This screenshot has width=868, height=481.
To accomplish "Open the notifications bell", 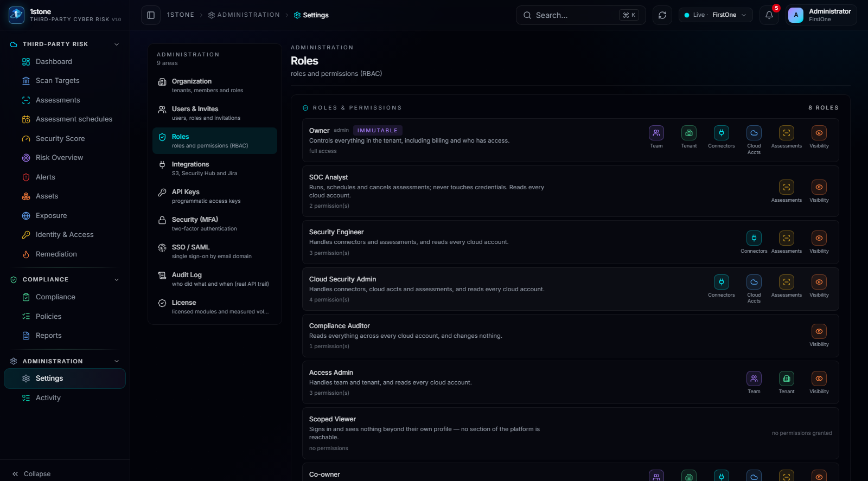I will pyautogui.click(x=769, y=15).
